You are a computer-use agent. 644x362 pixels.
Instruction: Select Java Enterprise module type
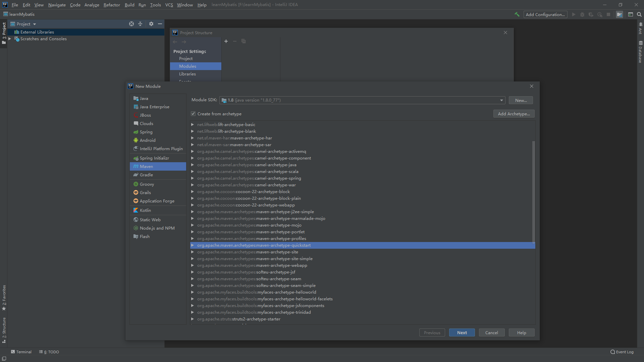pyautogui.click(x=158, y=107)
